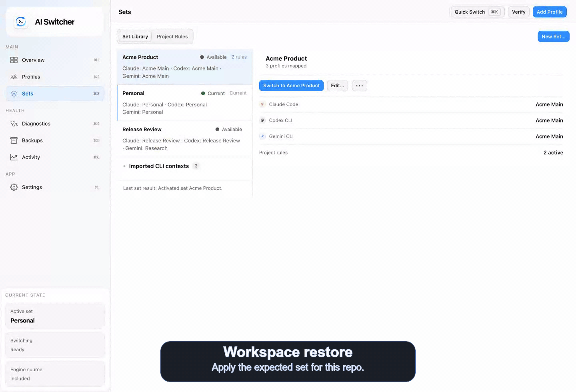Viewport: 576px width, 392px height.
Task: Click the Sets layers icon
Action: [x=14, y=94]
